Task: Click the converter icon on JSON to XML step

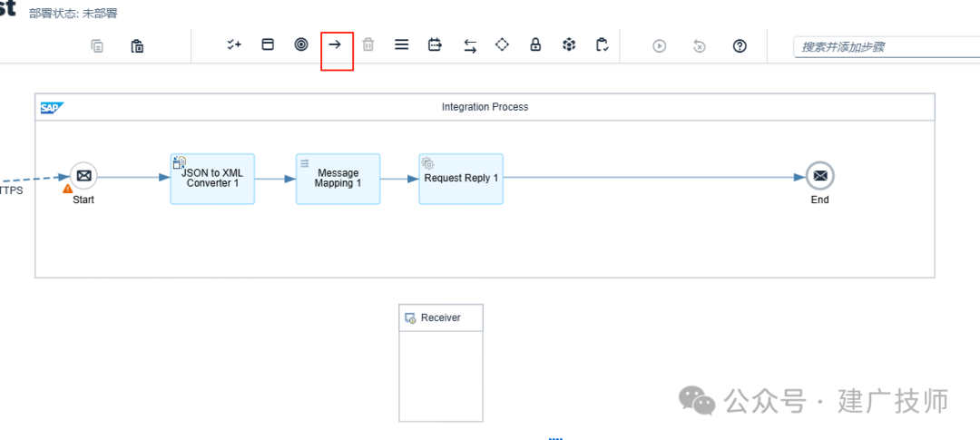Action: click(180, 163)
